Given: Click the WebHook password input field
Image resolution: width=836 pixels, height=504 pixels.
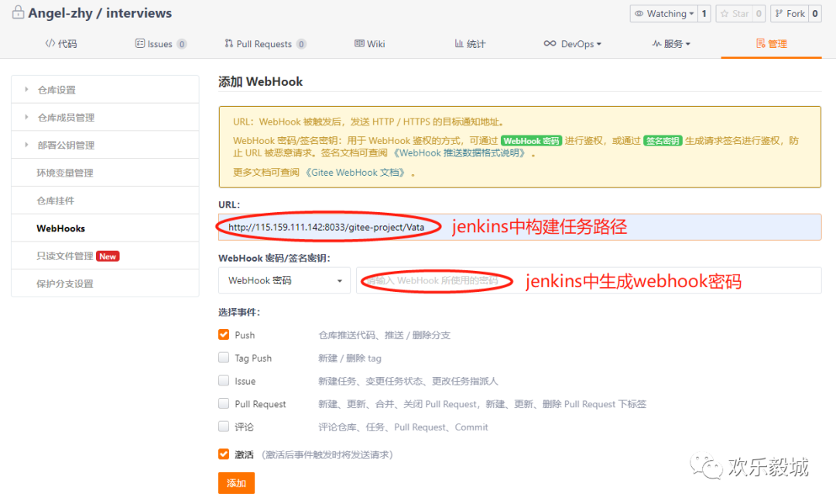Looking at the screenshot, I should (588, 280).
